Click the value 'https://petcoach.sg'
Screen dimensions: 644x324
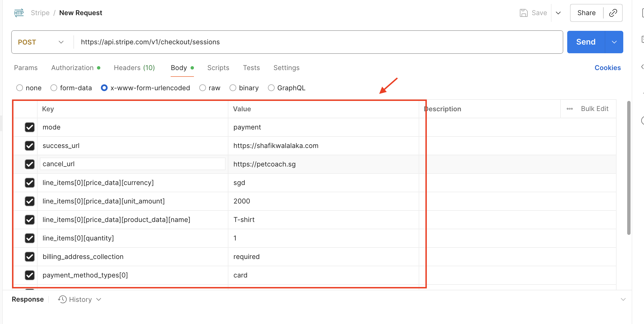click(x=265, y=164)
